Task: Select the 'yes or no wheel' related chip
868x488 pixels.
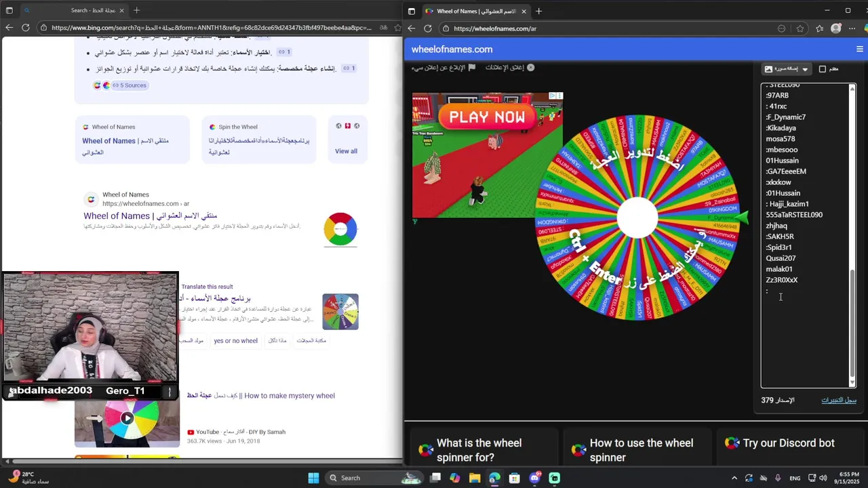Action: coord(235,341)
